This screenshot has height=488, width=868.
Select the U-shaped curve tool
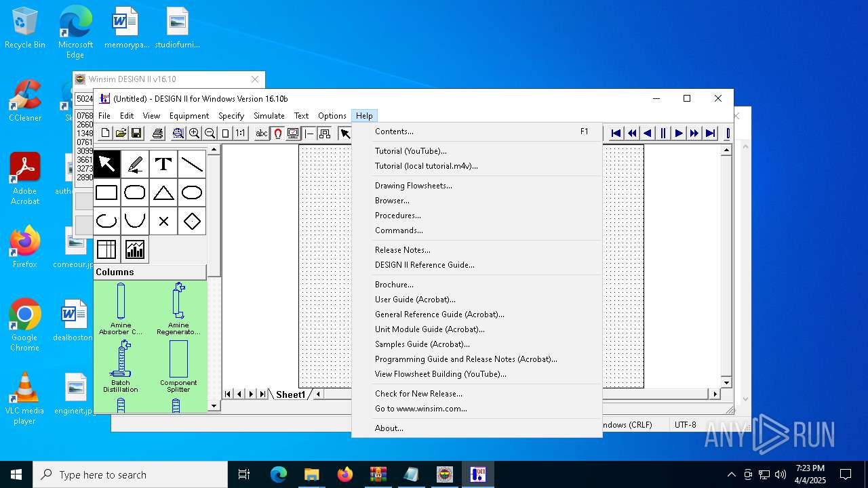coord(135,221)
